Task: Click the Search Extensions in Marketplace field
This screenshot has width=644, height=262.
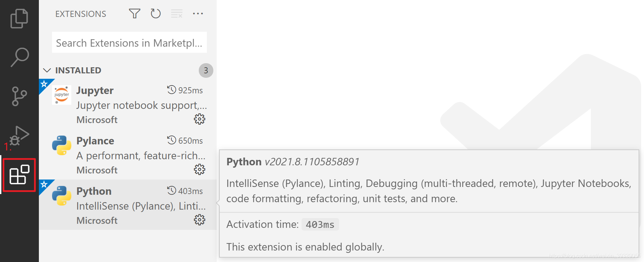Action: tap(129, 43)
